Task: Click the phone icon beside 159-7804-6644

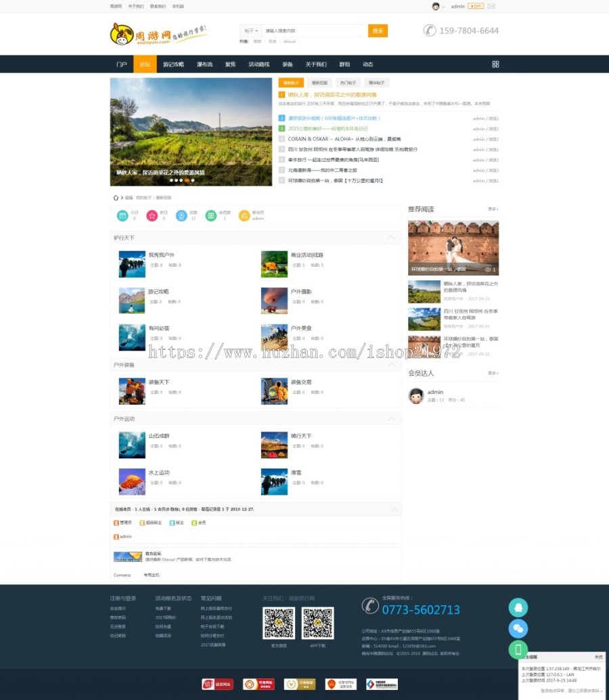Action: [x=430, y=30]
